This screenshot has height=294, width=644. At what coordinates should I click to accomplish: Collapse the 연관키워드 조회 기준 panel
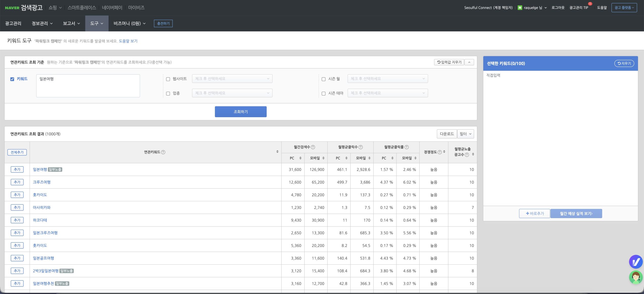coord(469,62)
